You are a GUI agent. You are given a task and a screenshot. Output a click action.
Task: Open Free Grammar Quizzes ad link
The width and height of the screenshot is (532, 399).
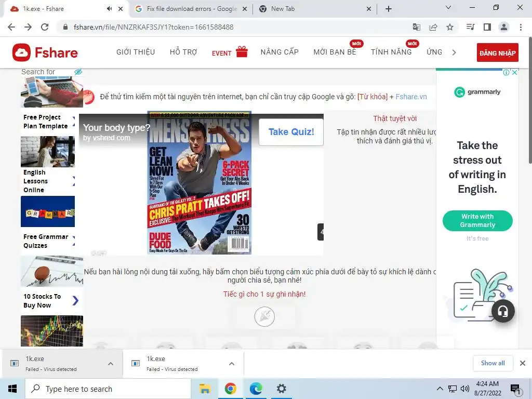(46, 241)
